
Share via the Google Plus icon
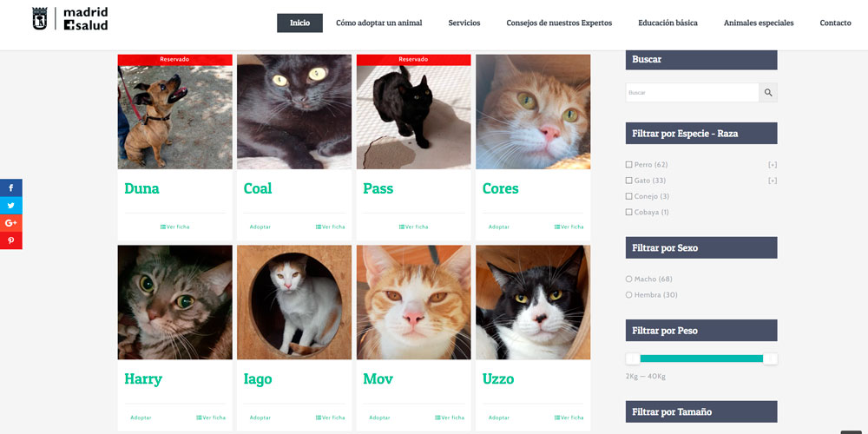[x=11, y=223]
